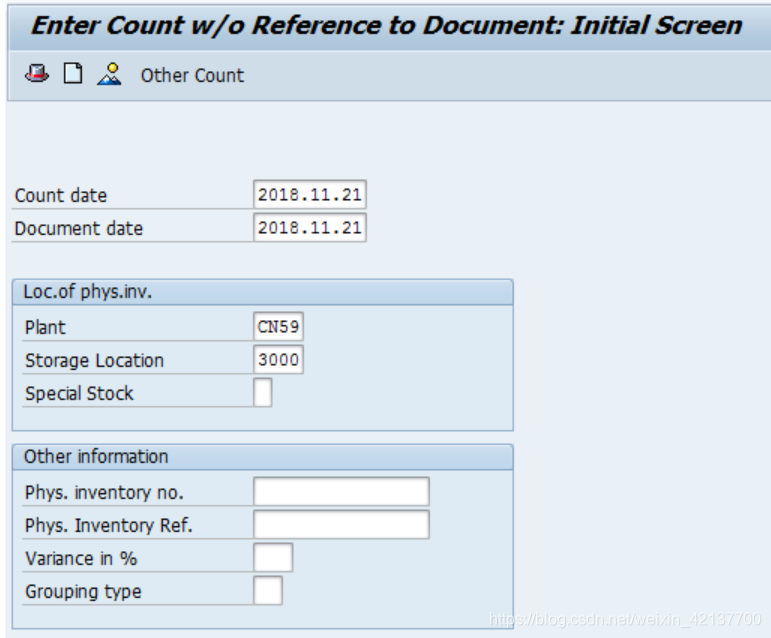Click the Other information group header
This screenshot has width=771, height=638.
pyautogui.click(x=263, y=457)
